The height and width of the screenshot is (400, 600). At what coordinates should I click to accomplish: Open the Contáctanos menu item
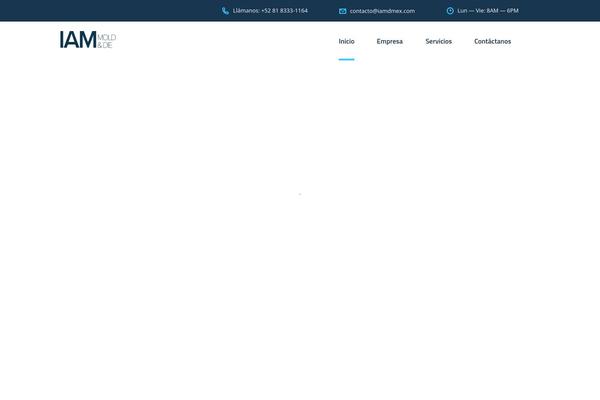[492, 41]
